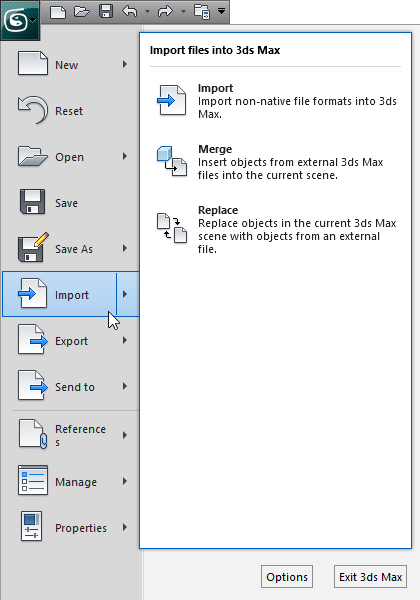Open the Undo history dropdown arrow

(x=147, y=11)
